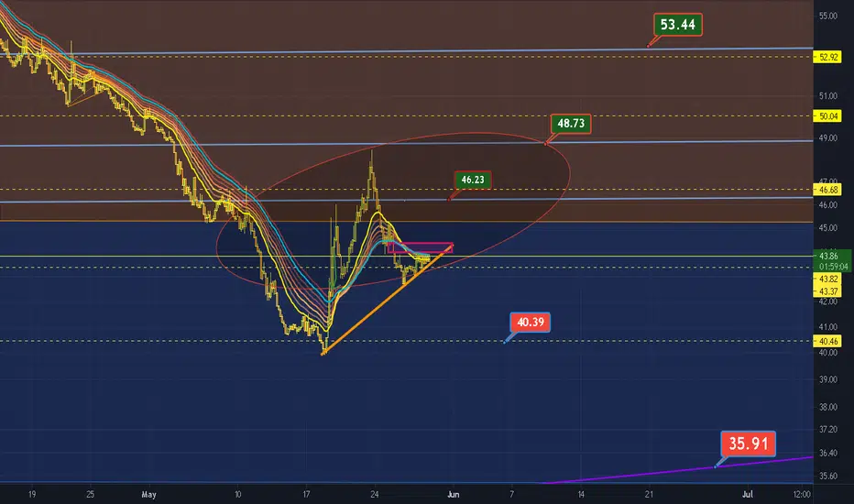Click the 24 date label on time axis
The width and height of the screenshot is (854, 504).
coord(374,495)
